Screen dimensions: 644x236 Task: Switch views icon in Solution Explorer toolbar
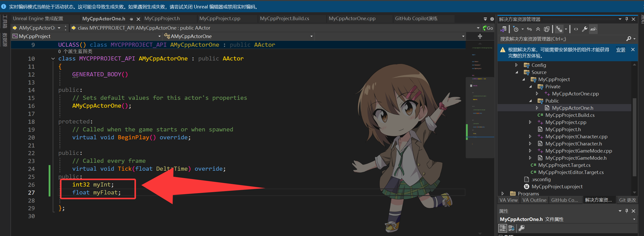[x=503, y=29]
